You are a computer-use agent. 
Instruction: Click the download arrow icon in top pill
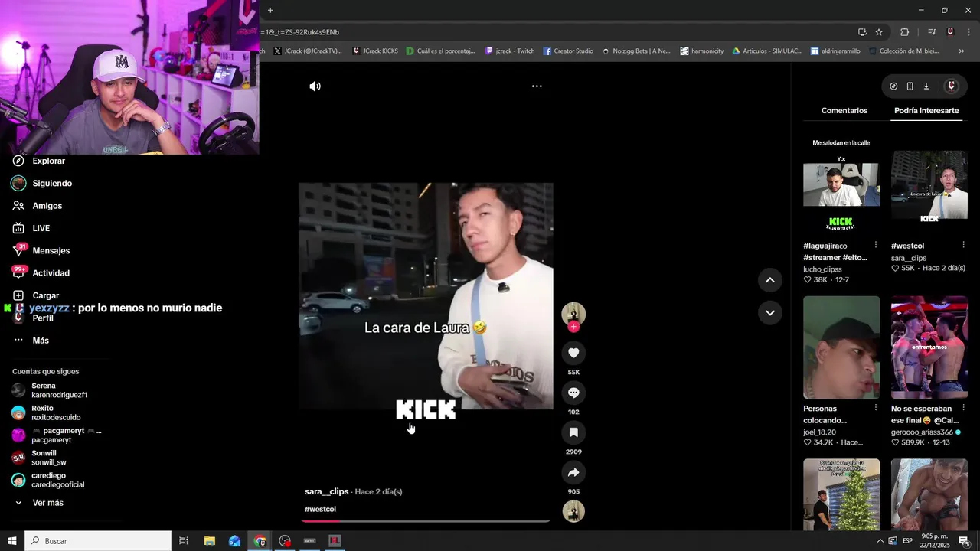(926, 86)
